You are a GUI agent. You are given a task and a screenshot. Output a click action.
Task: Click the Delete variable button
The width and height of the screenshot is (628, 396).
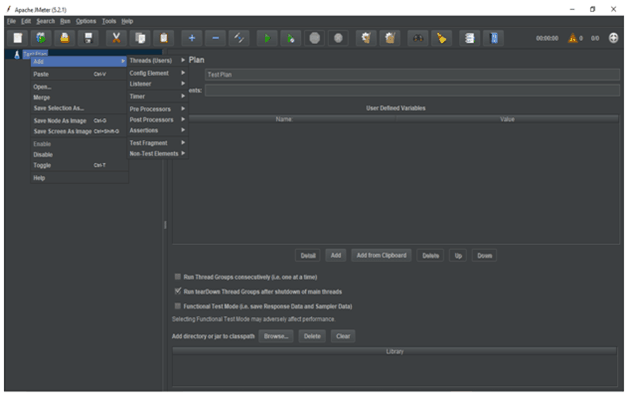[x=431, y=255]
